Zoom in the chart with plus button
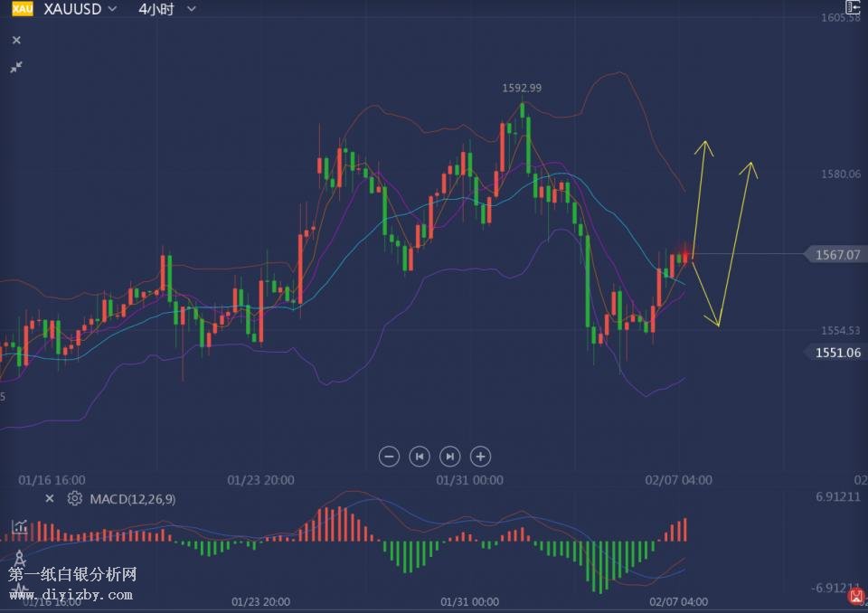This screenshot has height=613, width=868. point(481,457)
